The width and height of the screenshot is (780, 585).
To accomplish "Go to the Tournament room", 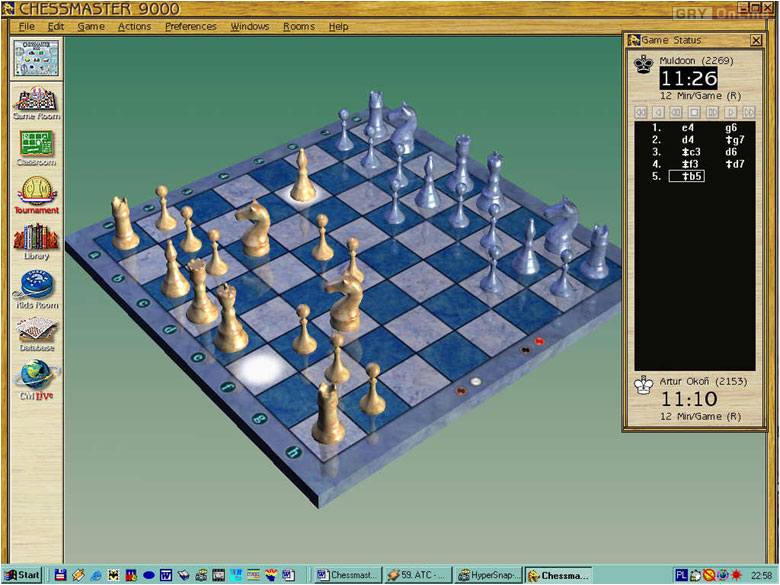I will [x=36, y=195].
